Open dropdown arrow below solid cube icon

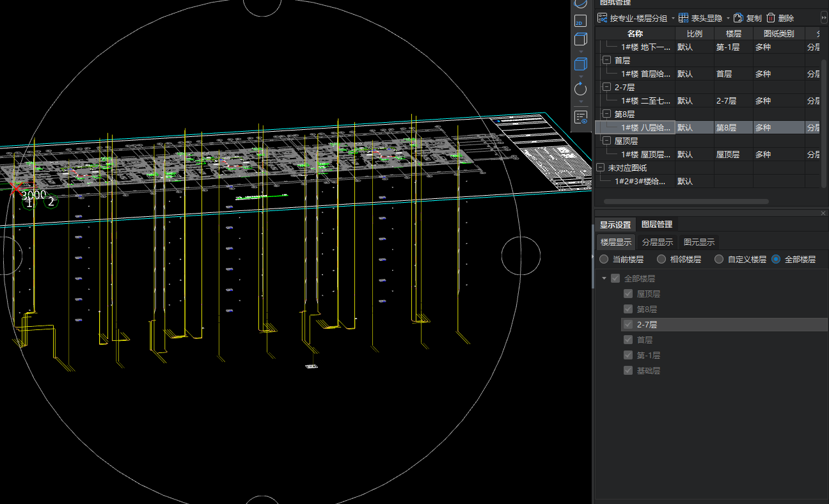pyautogui.click(x=581, y=76)
